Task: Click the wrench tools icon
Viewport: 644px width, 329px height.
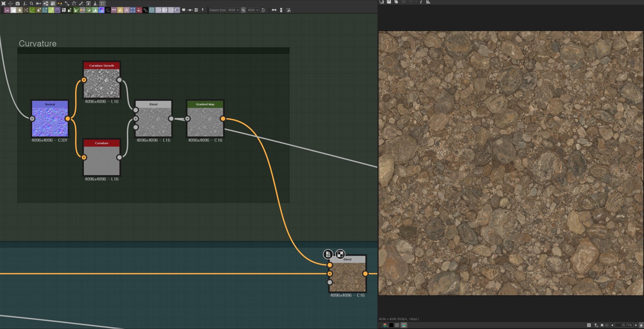Action: (x=81, y=3)
